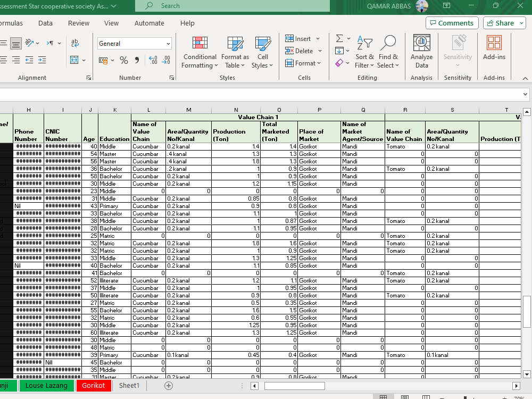The width and height of the screenshot is (532, 399).
Task: Switch to the Louse Lazang sheet tab
Action: click(x=46, y=385)
